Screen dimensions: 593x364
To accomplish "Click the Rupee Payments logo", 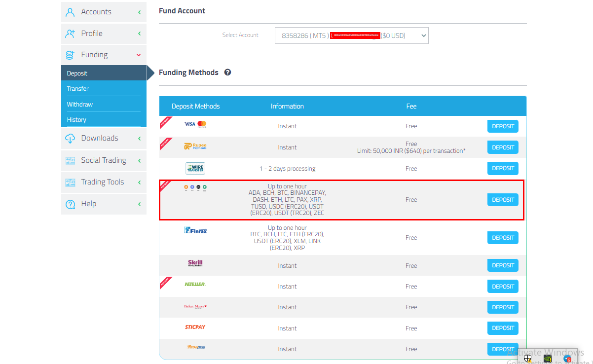I will coord(195,146).
